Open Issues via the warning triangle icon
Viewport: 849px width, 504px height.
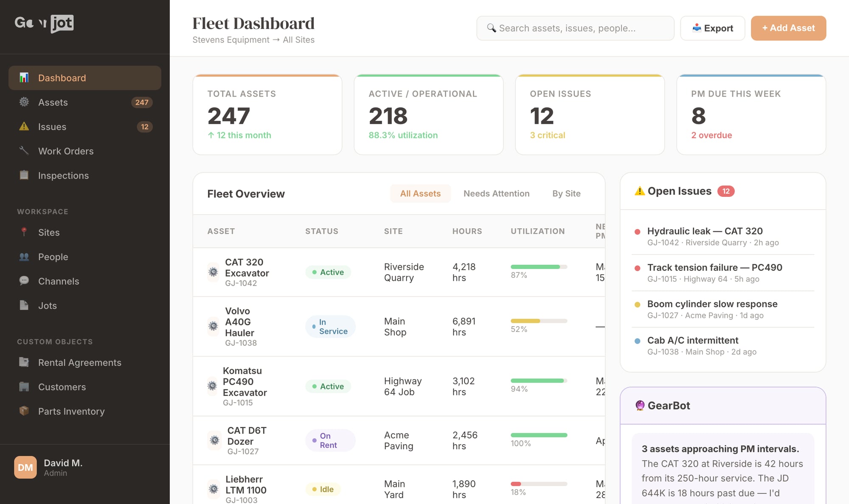pyautogui.click(x=24, y=126)
